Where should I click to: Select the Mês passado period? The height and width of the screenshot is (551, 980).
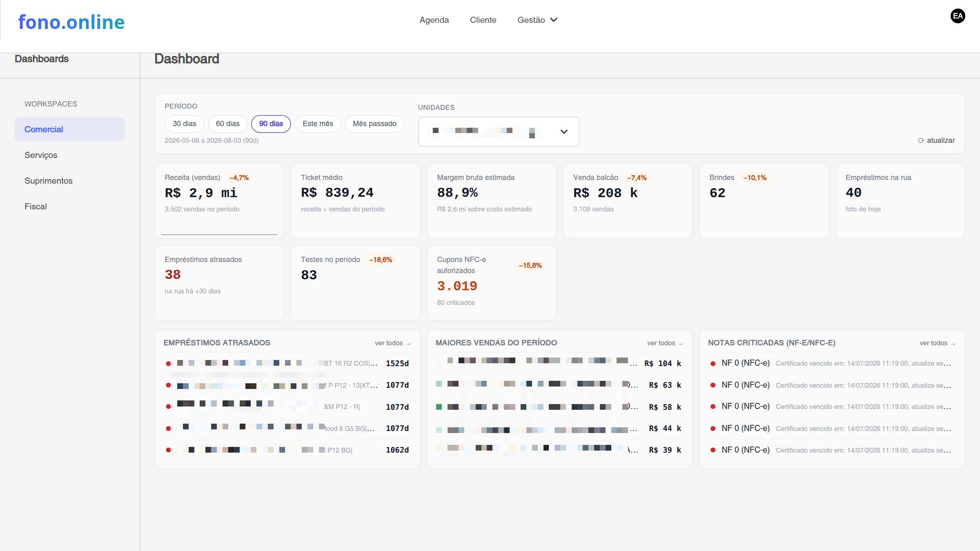coord(374,124)
